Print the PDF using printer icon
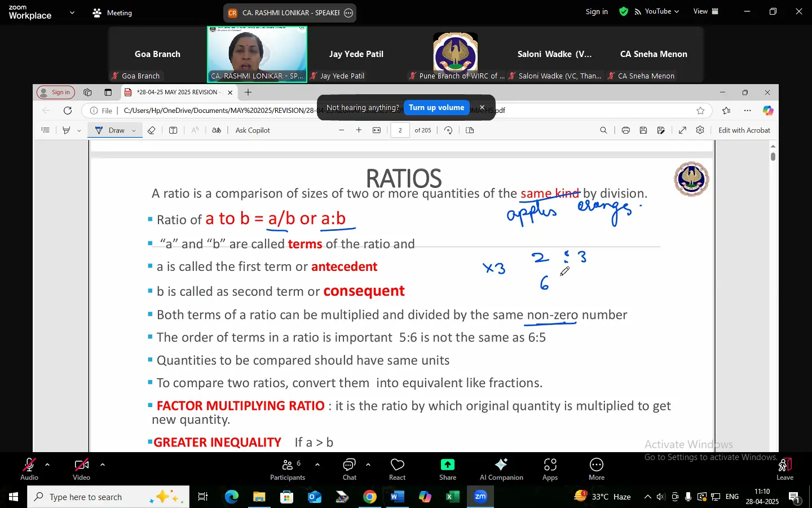This screenshot has width=812, height=508. click(x=626, y=130)
